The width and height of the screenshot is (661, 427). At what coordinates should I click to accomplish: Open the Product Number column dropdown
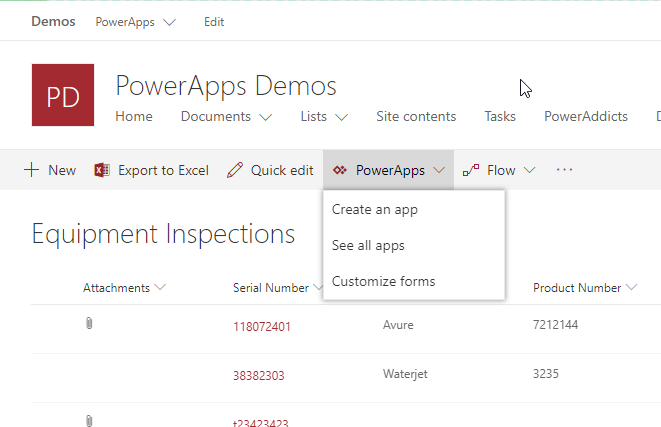631,287
